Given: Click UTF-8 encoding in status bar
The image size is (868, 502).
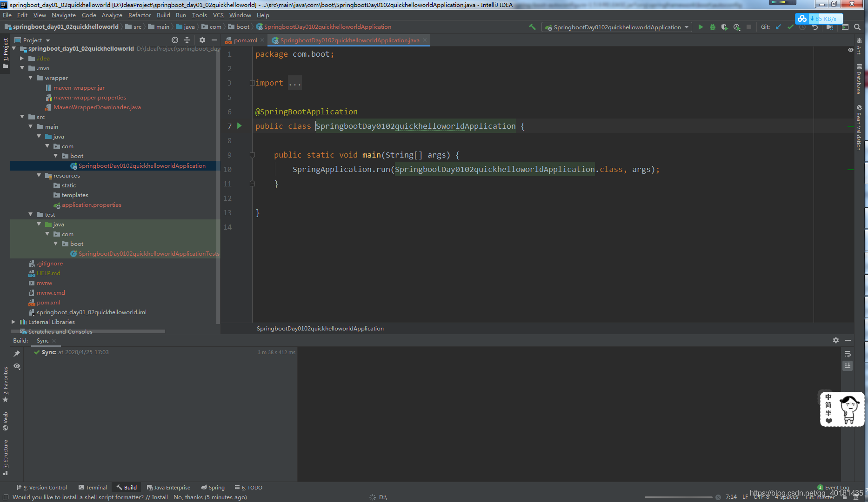Looking at the screenshot, I should pos(761,497).
